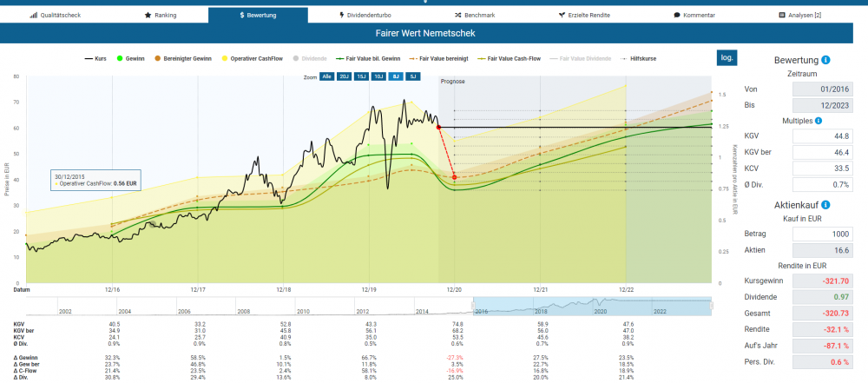Toggle Hilfskurse legend entry
This screenshot has width=868, height=383.
click(x=638, y=58)
